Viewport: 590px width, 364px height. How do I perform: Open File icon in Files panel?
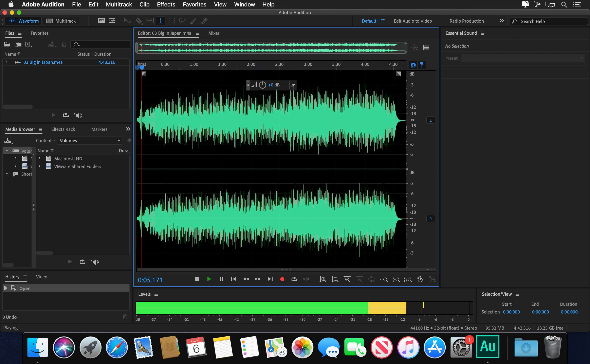(x=7, y=44)
